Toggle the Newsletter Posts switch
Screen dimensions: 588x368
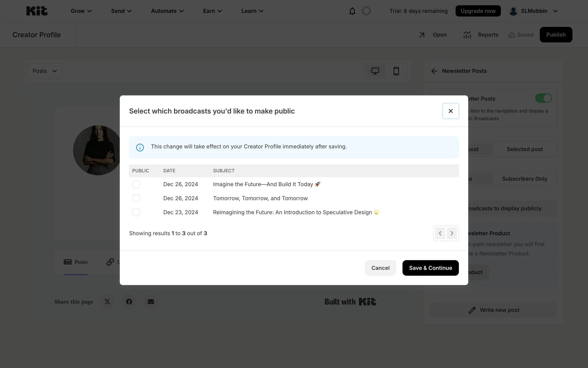pos(543,98)
